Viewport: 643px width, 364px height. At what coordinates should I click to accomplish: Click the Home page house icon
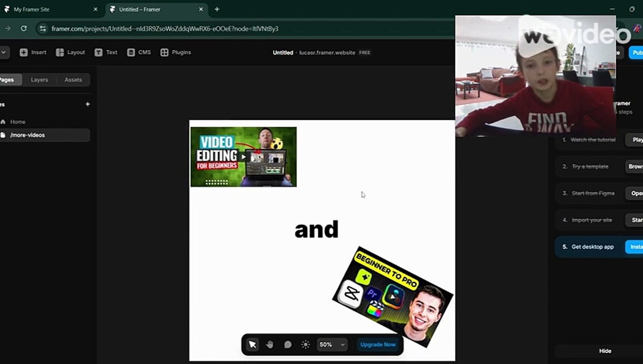pos(4,122)
